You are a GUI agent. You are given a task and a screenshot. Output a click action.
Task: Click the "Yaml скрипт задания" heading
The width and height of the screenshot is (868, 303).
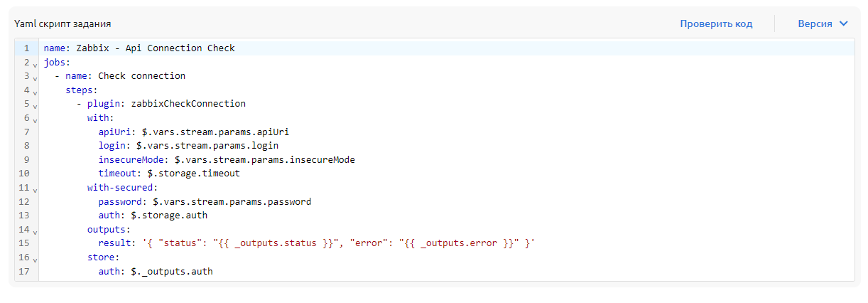pyautogui.click(x=63, y=23)
